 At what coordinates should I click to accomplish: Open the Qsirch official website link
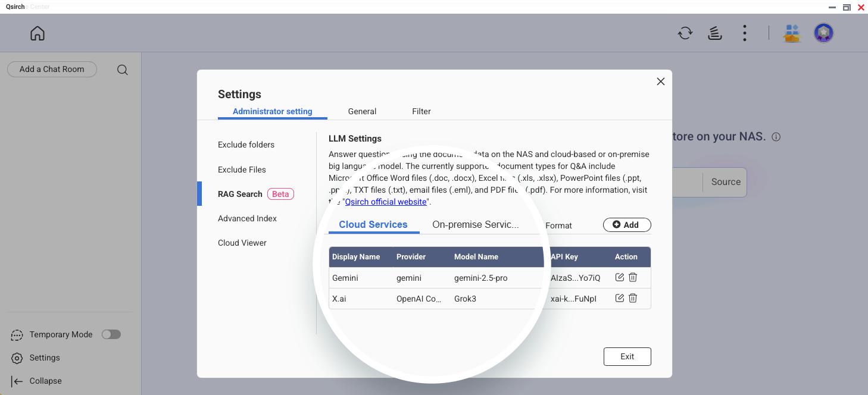pos(386,202)
